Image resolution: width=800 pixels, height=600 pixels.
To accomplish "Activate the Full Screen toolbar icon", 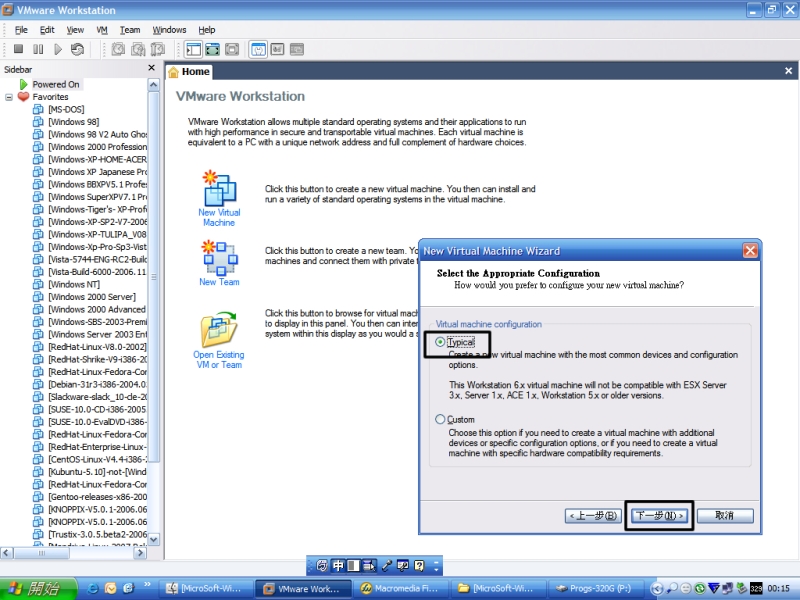I will coord(232,49).
